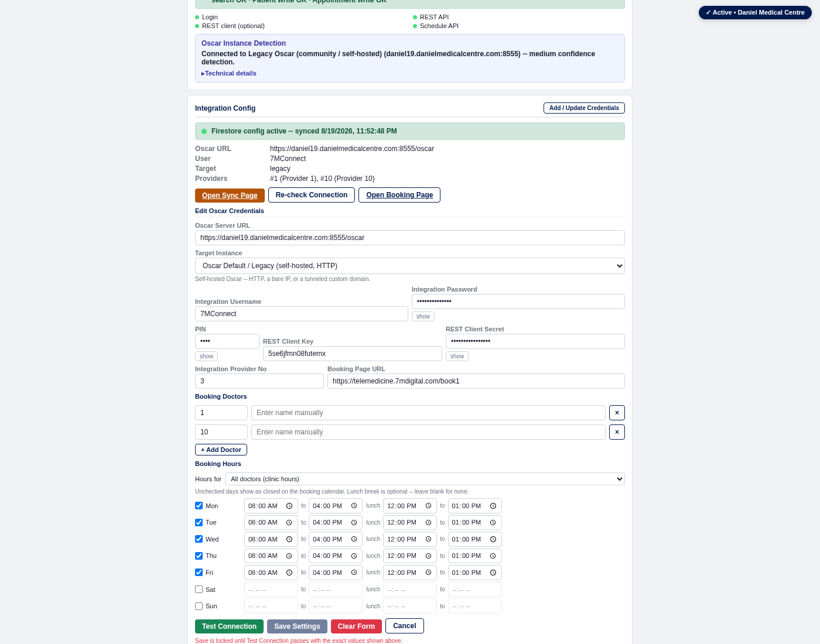
Task: Focus the REST Client Key field
Action: (x=353, y=354)
